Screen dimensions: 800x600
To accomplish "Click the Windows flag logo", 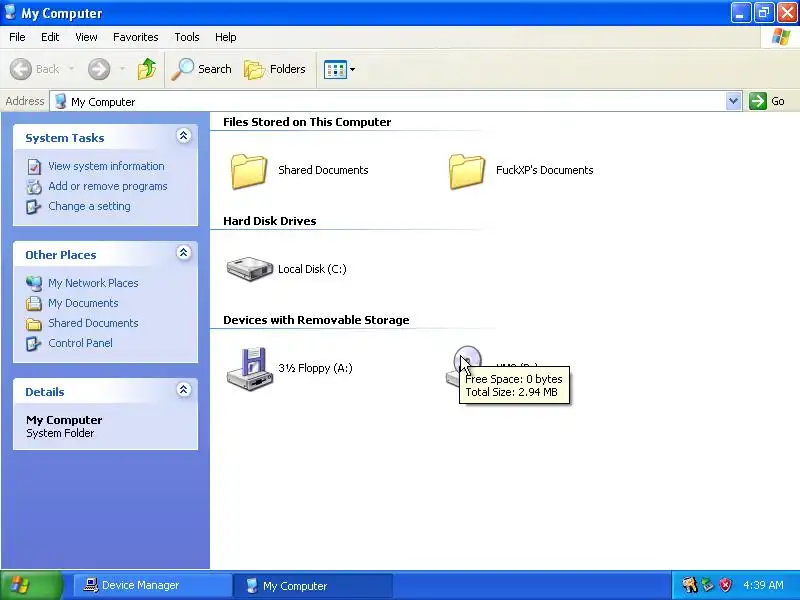I will point(781,37).
